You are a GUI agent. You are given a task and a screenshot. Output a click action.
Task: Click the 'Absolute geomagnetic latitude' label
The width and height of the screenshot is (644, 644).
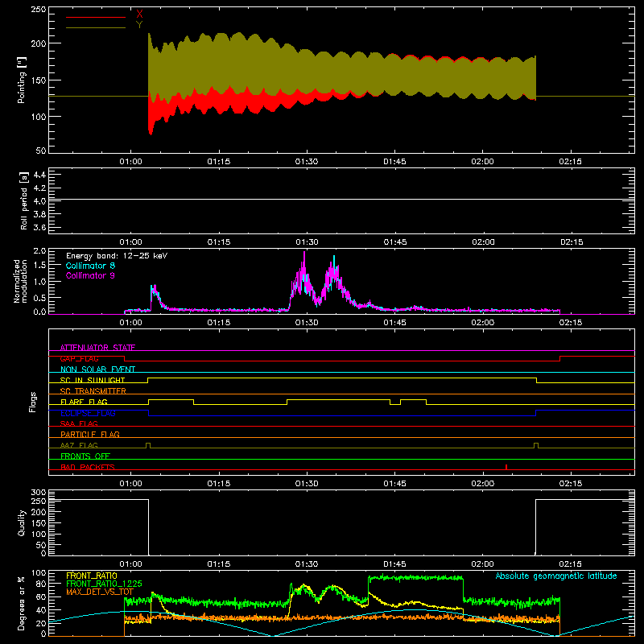[556, 576]
